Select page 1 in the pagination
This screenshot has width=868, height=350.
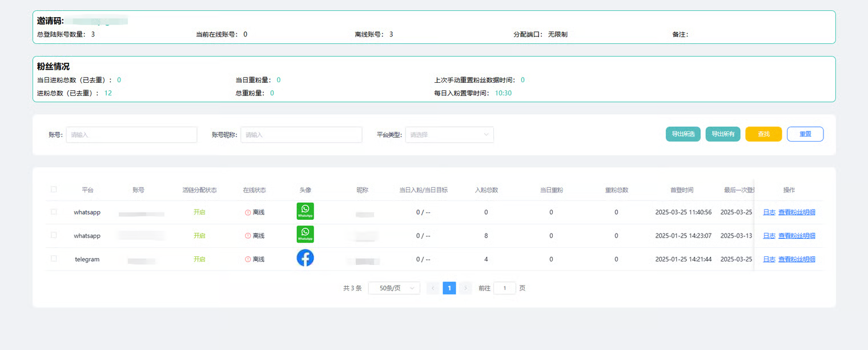click(449, 288)
